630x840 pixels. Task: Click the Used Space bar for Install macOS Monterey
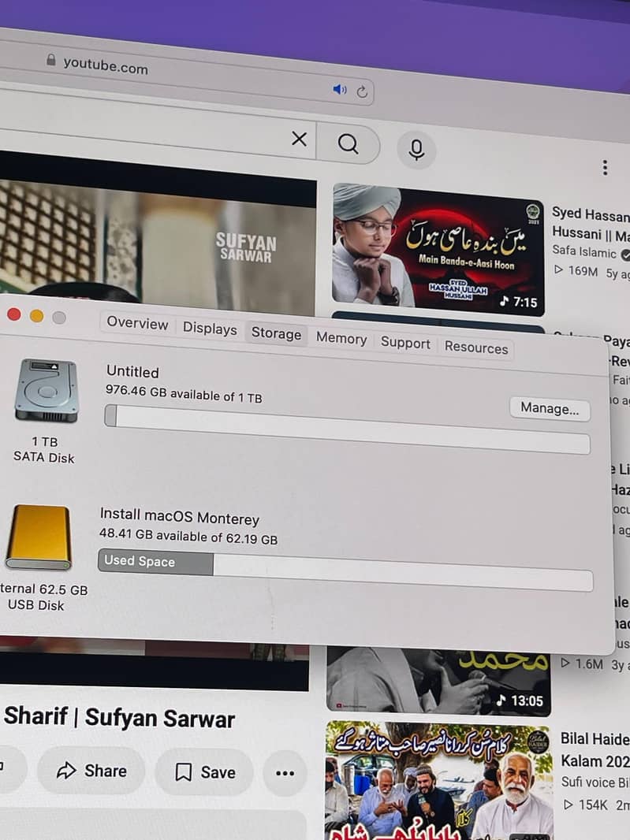pyautogui.click(x=345, y=570)
